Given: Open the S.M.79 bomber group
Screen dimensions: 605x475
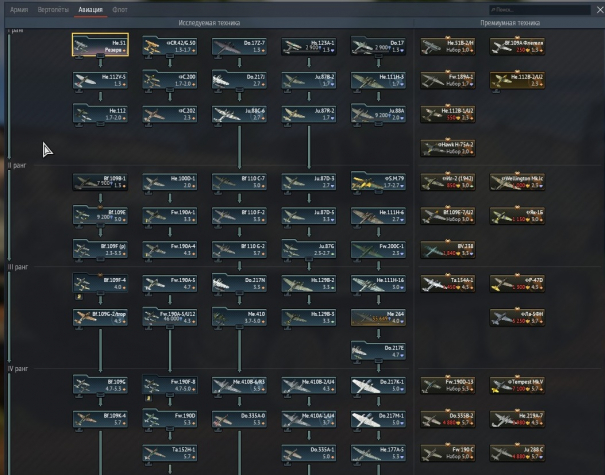Looking at the screenshot, I should click(x=378, y=182).
